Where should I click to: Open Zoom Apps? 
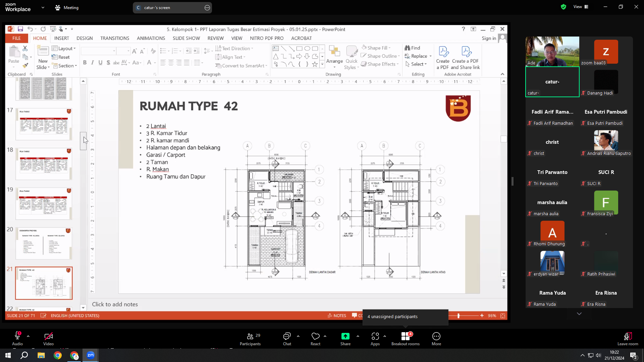375,339
